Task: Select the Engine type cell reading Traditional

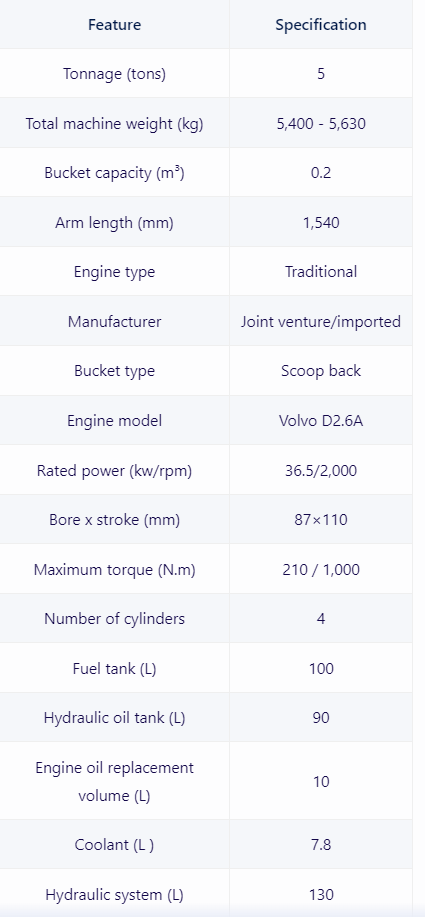Action: (x=321, y=272)
